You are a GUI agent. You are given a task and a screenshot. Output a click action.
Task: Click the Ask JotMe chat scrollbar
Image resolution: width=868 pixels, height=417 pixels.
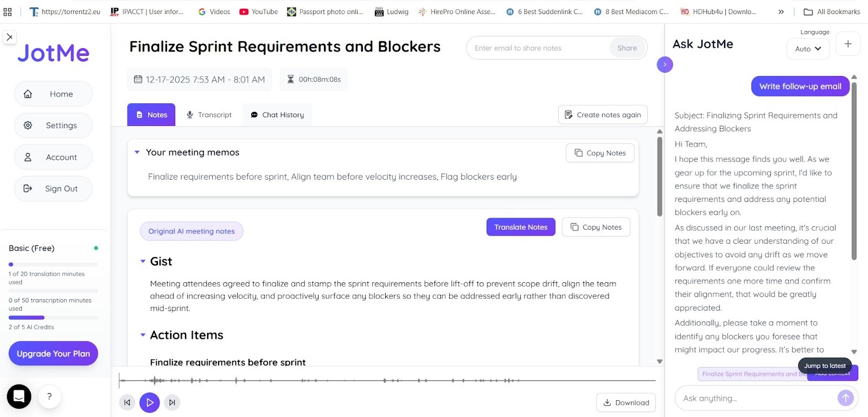854,170
